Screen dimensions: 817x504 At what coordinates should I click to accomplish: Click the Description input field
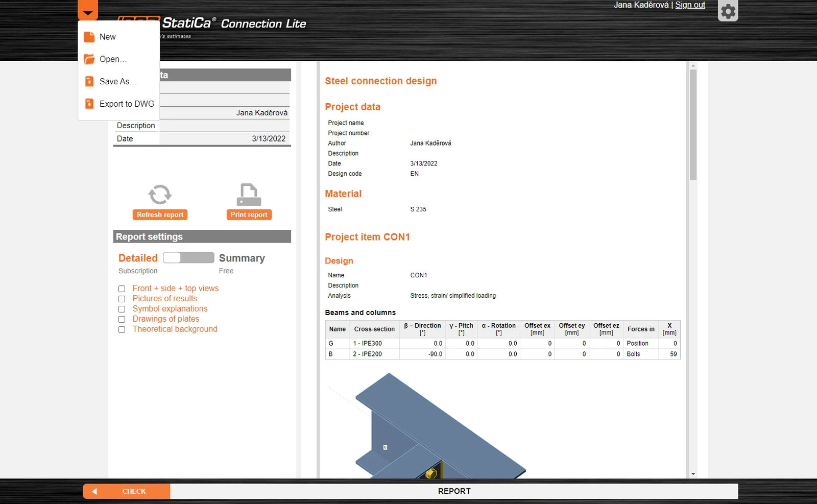coord(225,126)
